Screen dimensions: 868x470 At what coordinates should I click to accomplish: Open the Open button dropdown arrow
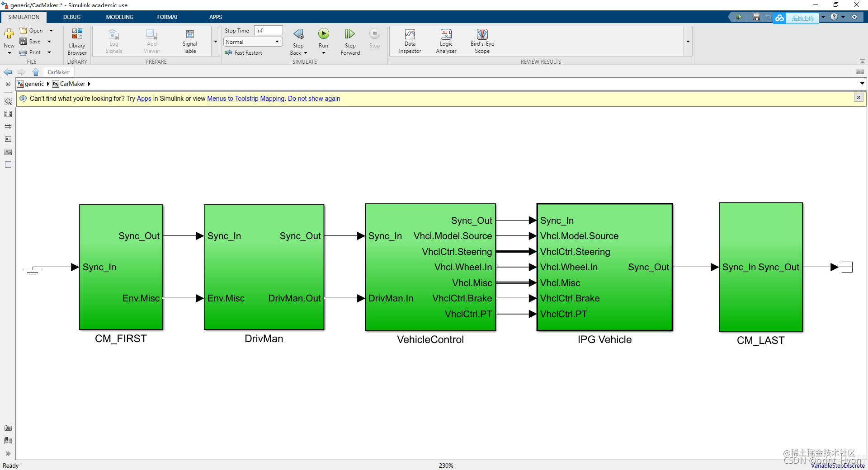[x=51, y=31]
